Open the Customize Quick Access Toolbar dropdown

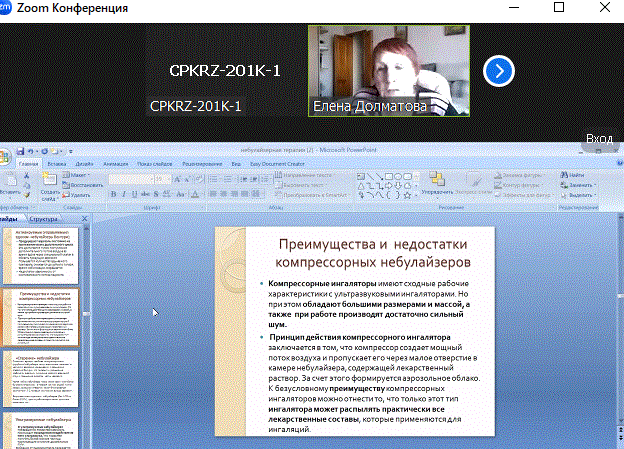coord(70,151)
